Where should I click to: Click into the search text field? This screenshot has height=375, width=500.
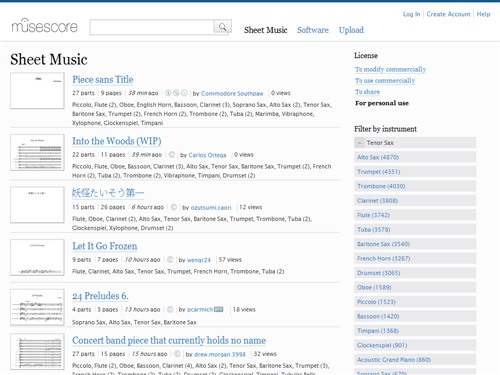pos(152,27)
